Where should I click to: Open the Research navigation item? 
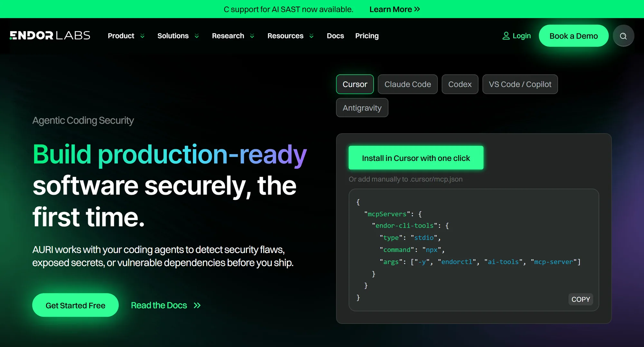coord(228,36)
